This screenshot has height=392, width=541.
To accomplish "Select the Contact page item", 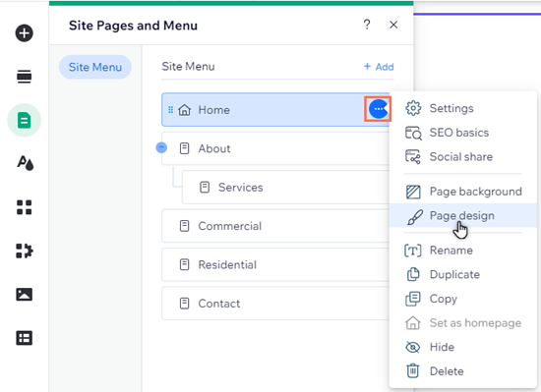I will [275, 304].
